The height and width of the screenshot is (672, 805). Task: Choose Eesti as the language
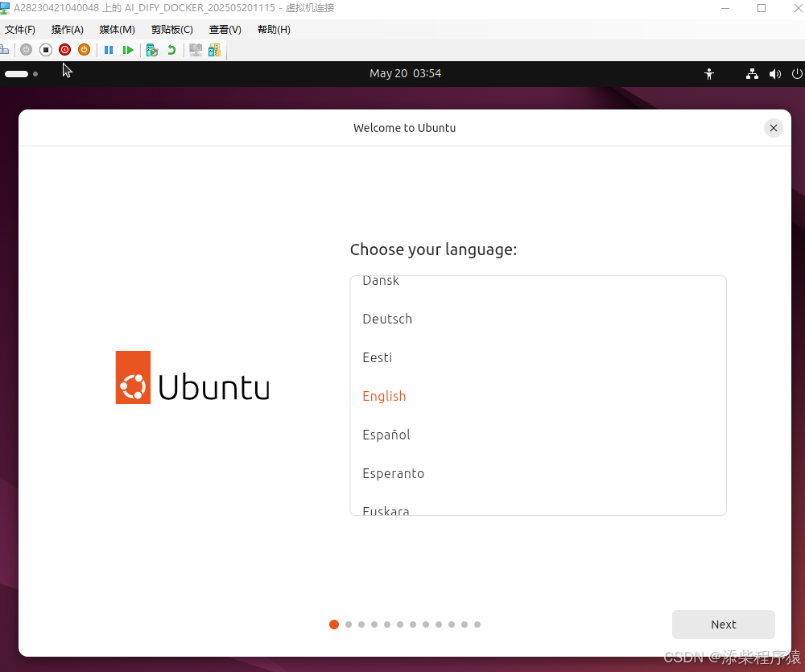[x=538, y=357]
